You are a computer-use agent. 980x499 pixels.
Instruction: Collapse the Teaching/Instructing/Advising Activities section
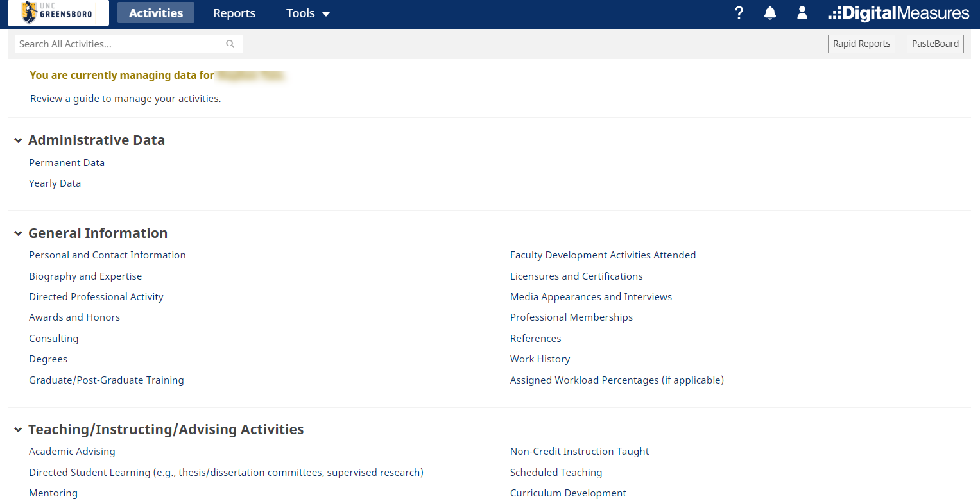pyautogui.click(x=18, y=430)
